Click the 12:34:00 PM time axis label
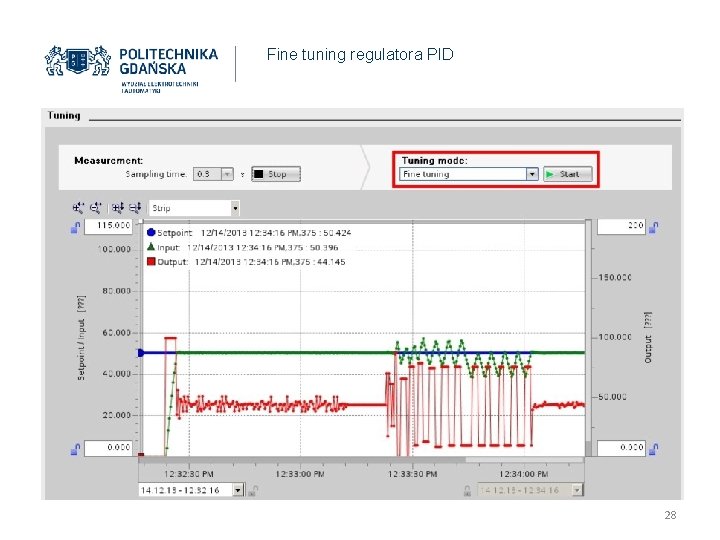This screenshot has height=540, width=720. point(524,474)
